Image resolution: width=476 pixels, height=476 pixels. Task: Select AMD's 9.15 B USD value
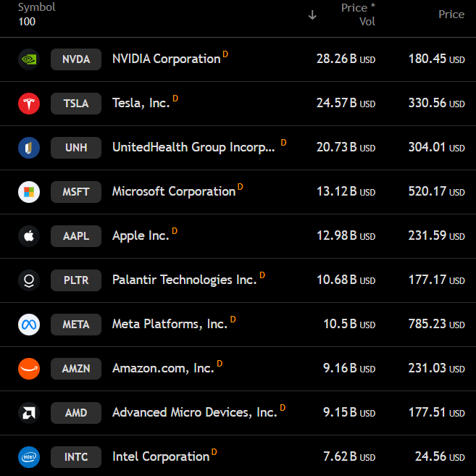(x=349, y=412)
